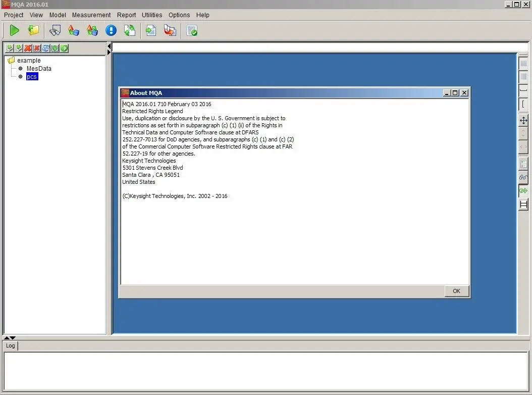This screenshot has height=395, width=532.
Task: Open the Options menu
Action: tap(179, 15)
